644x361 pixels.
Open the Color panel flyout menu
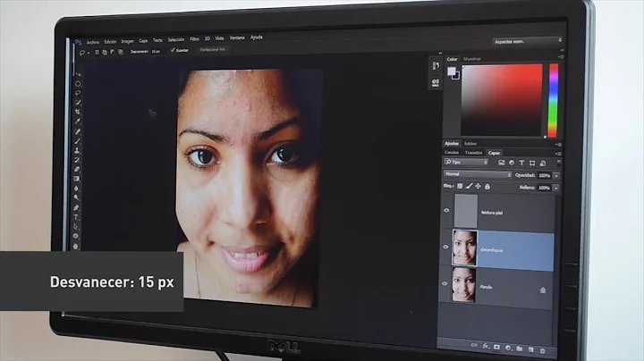561,57
